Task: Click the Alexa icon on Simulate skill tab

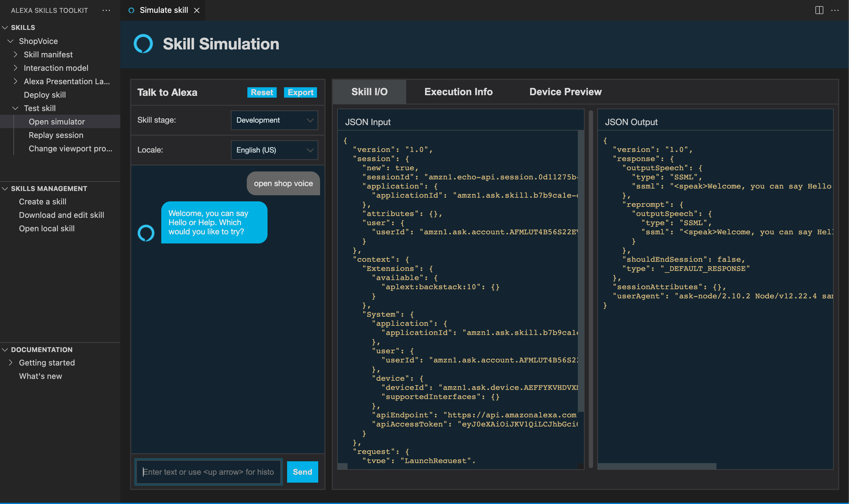Action: coord(131,10)
